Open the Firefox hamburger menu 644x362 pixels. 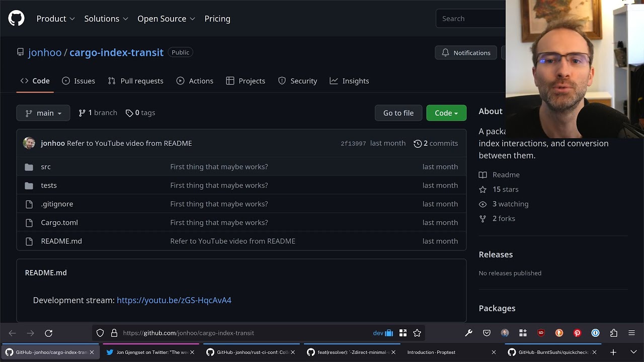(x=631, y=333)
